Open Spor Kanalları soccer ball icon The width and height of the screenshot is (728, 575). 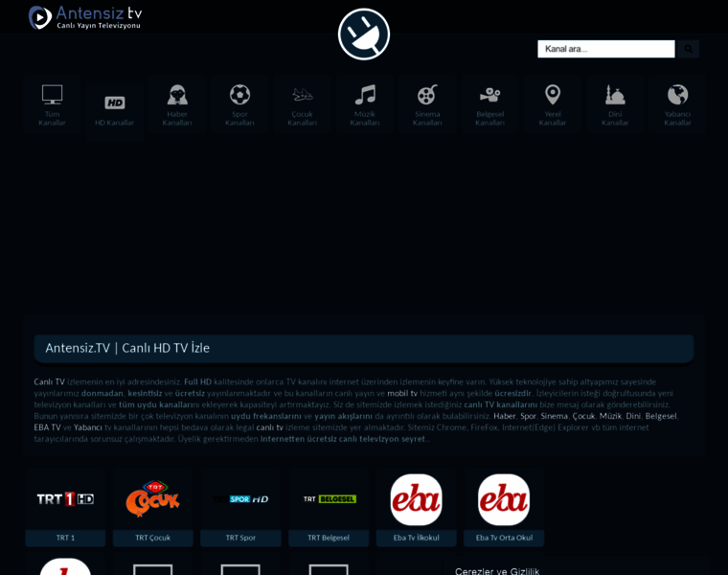(x=239, y=94)
